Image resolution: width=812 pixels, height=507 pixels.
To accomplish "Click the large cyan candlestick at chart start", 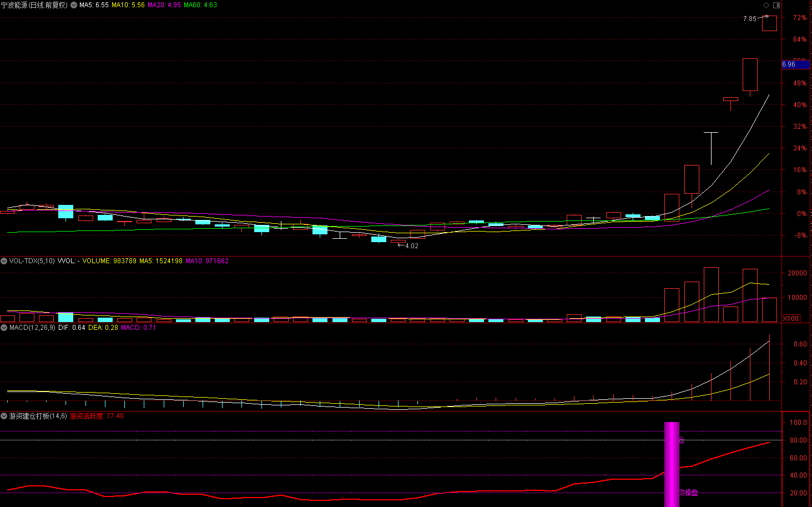I will [65, 212].
